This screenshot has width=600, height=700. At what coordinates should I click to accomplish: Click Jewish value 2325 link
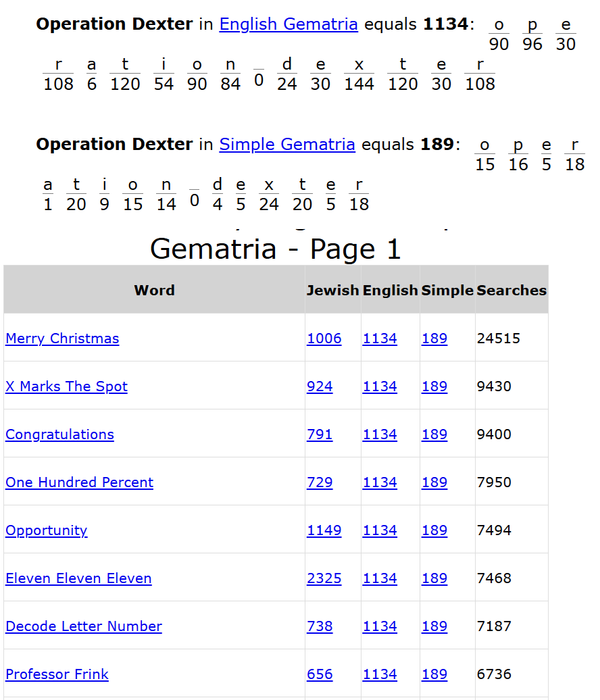click(x=324, y=578)
